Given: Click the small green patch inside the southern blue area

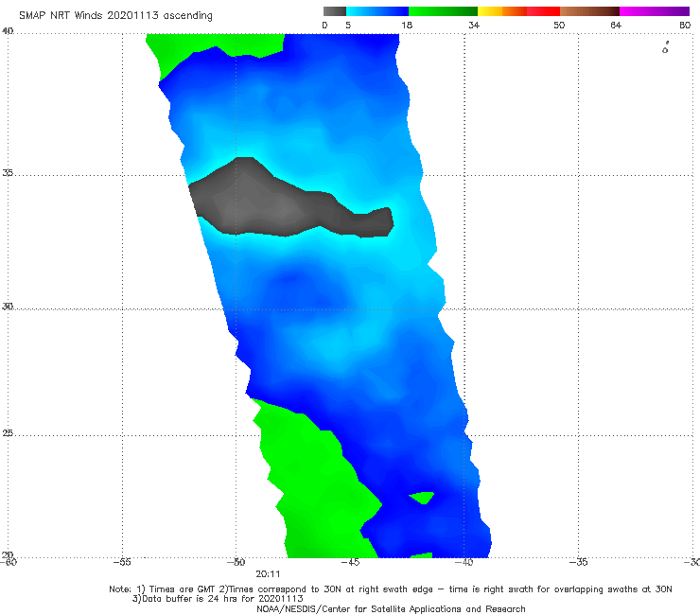Looking at the screenshot, I should (422, 498).
